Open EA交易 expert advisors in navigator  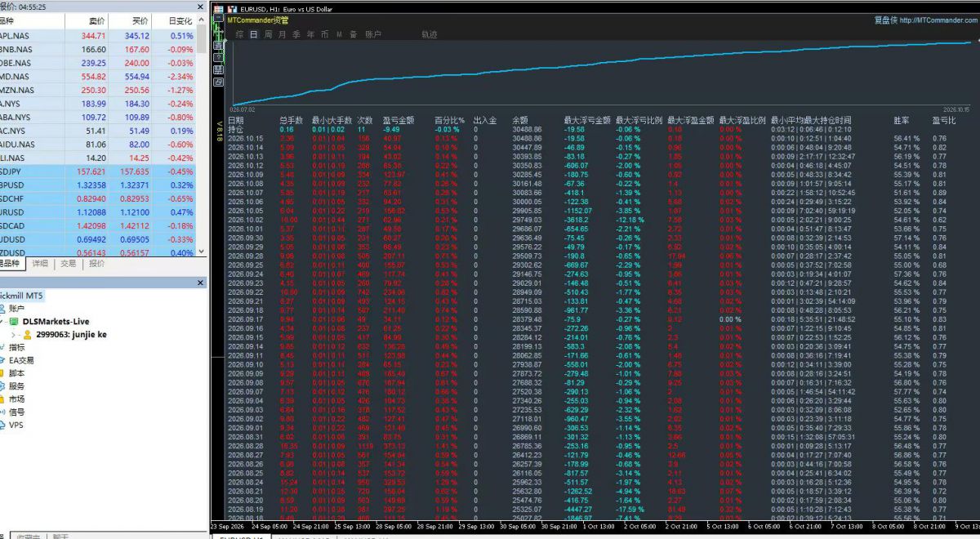(x=21, y=360)
